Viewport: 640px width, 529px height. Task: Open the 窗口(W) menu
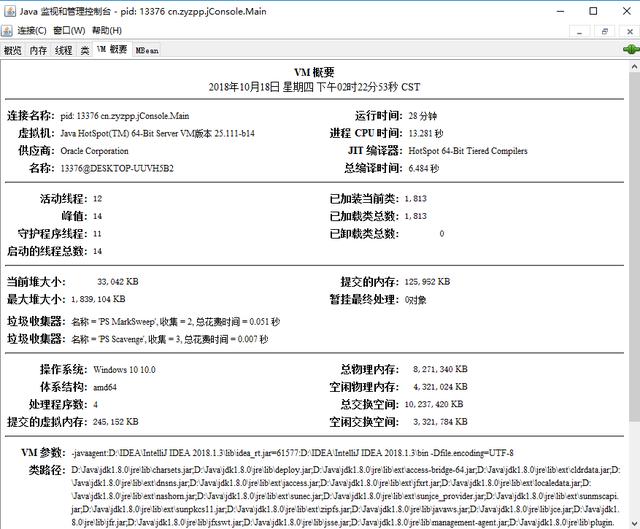tap(69, 31)
